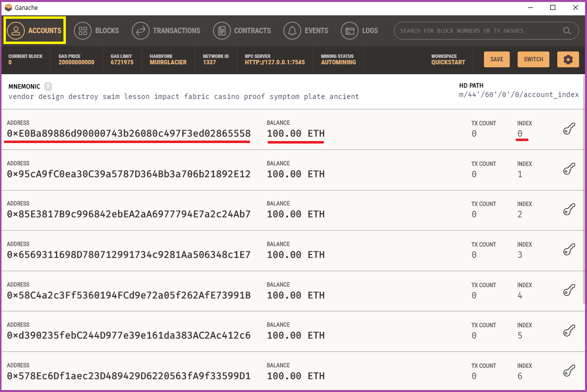
Task: Minimize the Ganache window
Action: [x=531, y=7]
